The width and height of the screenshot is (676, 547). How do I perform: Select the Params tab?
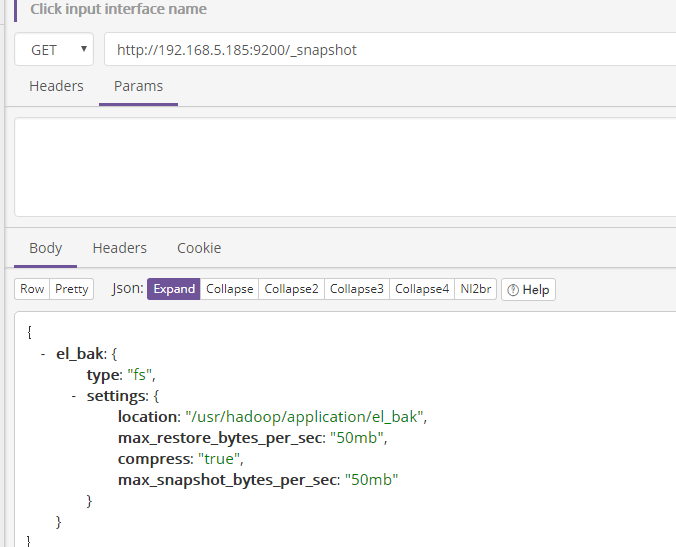click(138, 86)
